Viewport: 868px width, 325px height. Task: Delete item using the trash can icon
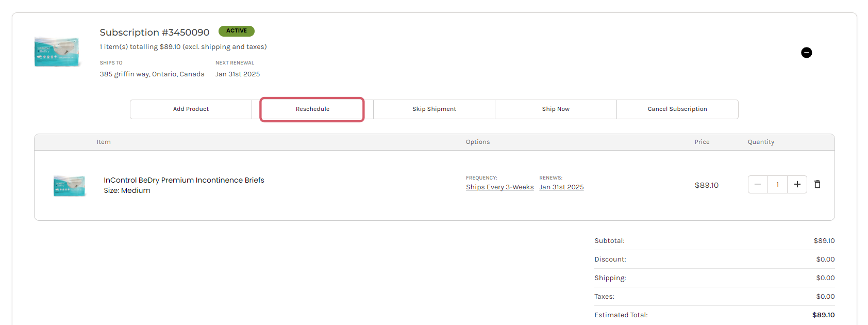click(817, 184)
